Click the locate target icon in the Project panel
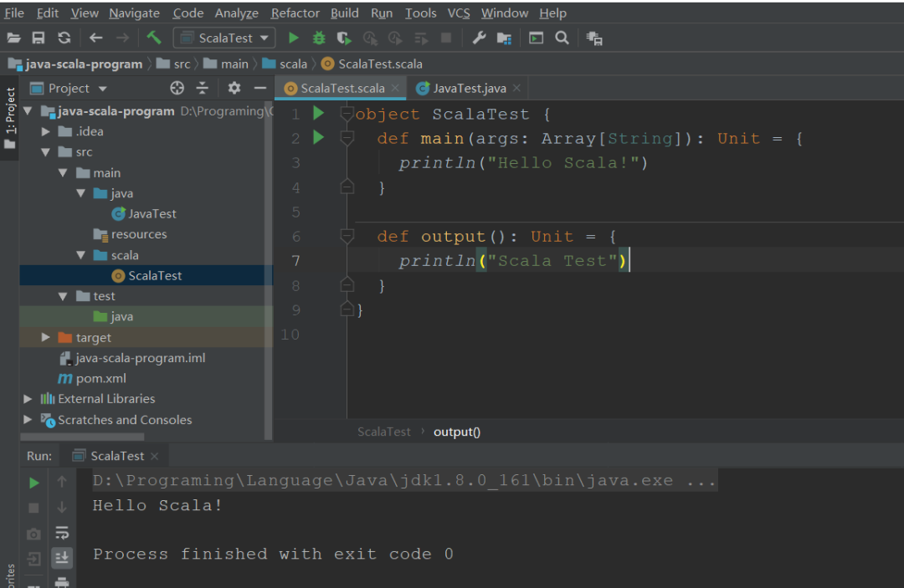904x588 pixels. [x=177, y=88]
